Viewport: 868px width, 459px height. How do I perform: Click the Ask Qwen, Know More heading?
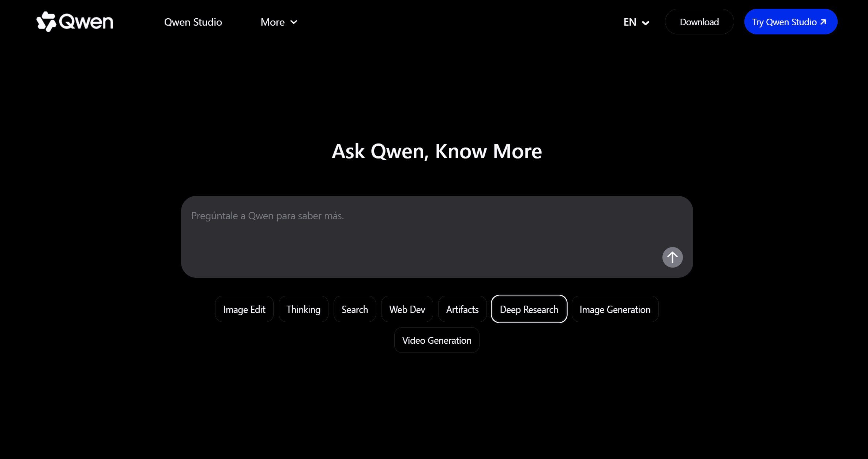coord(437,151)
